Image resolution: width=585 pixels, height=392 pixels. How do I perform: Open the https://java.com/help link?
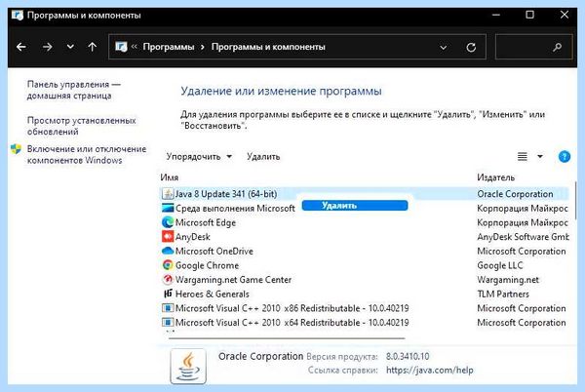tap(429, 370)
